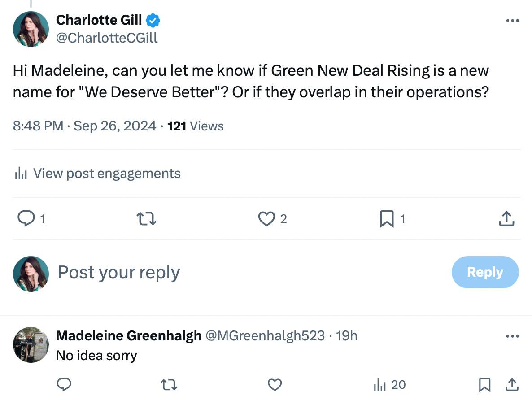Viewport: 532px width, 400px height.
Task: Share Charlotte Gill's post
Action: point(506,218)
